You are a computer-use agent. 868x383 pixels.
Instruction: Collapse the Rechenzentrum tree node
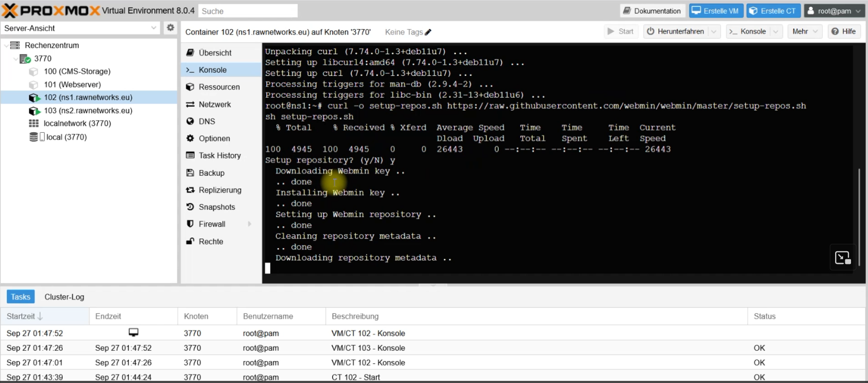[x=6, y=46]
